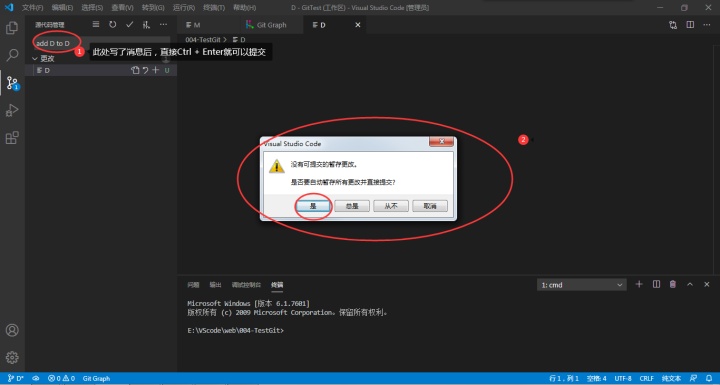Switch to 调试控制台 panel tab
The height and width of the screenshot is (385, 720).
click(x=246, y=285)
